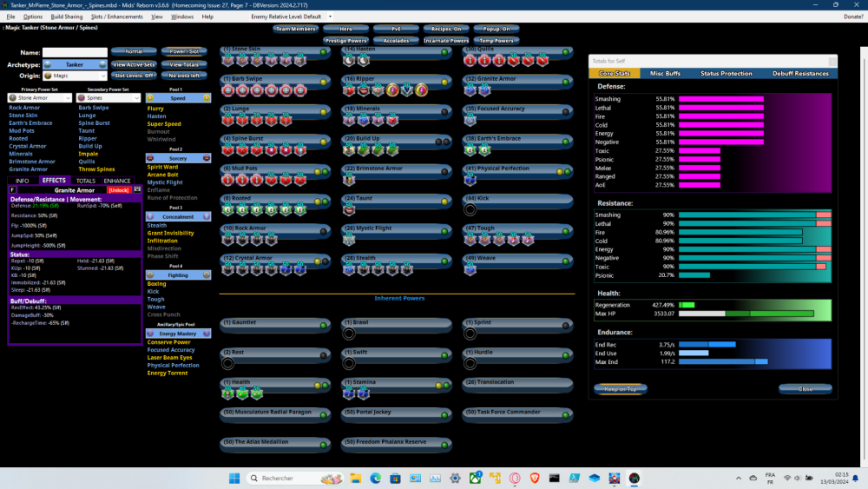The image size is (868, 489).
Task: Click Brimstone Armor enhancement slot icon
Action: point(349,180)
